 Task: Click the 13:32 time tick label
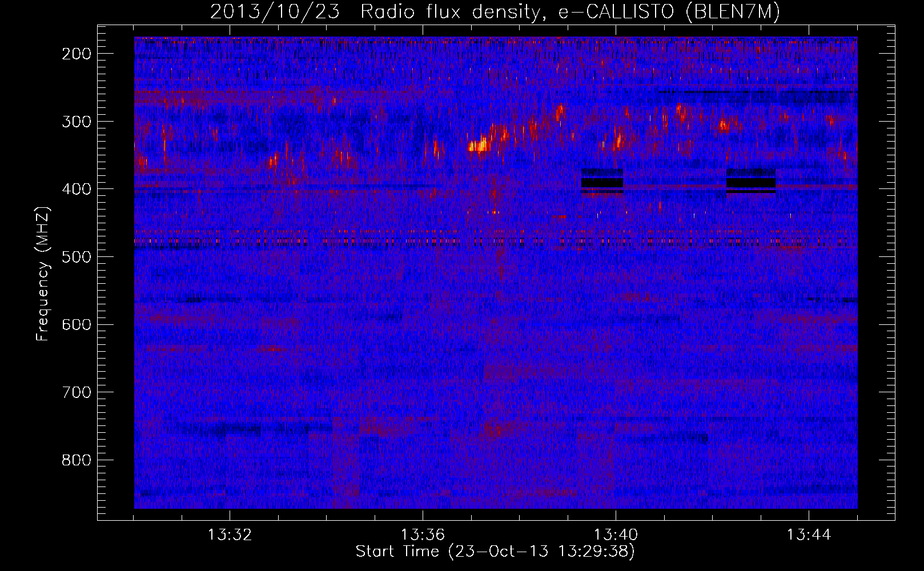(x=230, y=535)
